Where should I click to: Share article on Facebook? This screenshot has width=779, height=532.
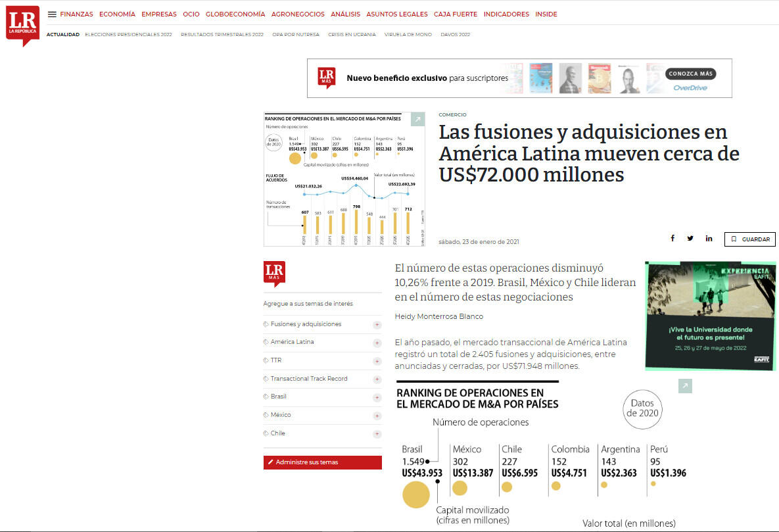point(673,238)
